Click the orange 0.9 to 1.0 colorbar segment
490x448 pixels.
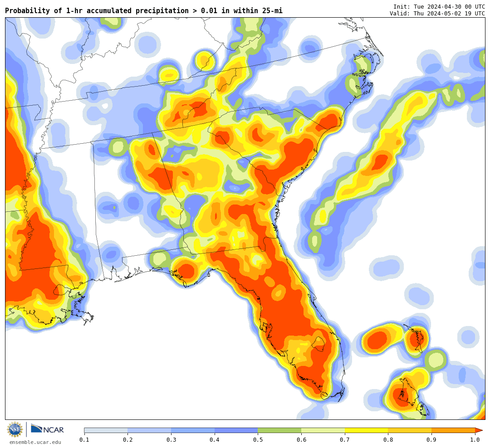point(453,430)
